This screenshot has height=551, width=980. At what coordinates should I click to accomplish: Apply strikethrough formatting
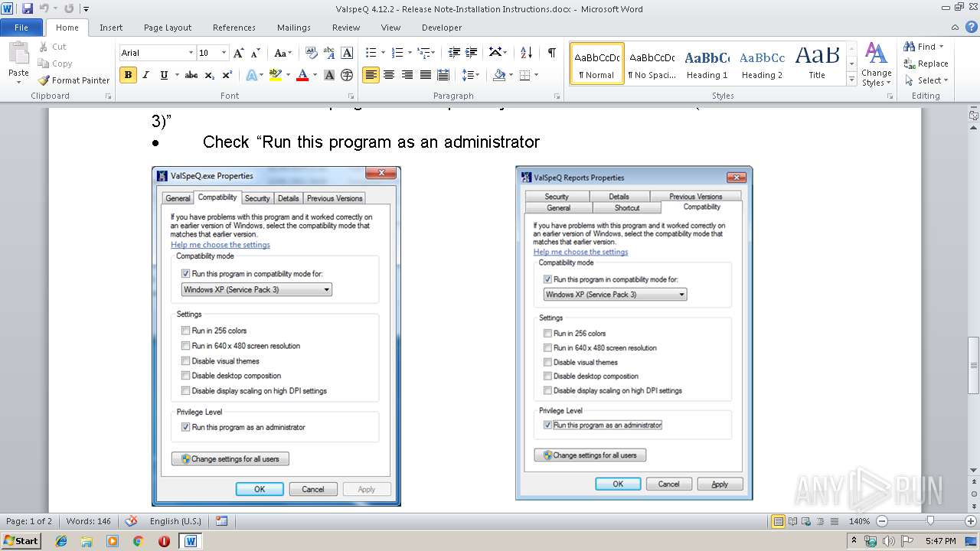191,75
